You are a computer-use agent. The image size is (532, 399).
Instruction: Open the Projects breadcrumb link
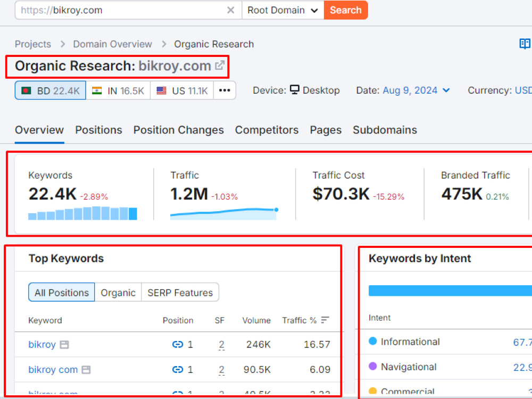pyautogui.click(x=33, y=44)
